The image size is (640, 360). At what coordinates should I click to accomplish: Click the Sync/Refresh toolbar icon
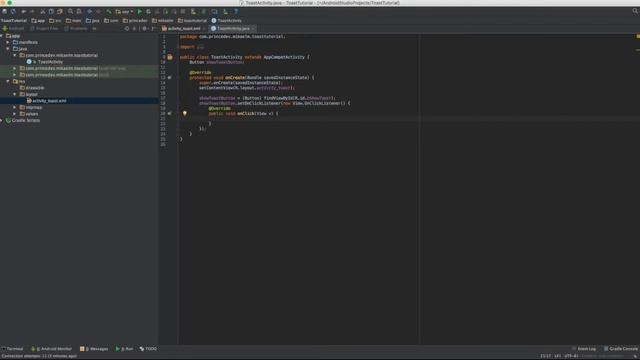(x=13, y=11)
